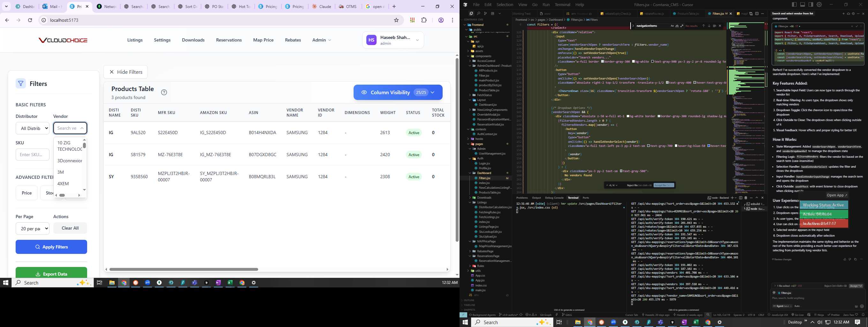
Task: Open the Haseeb Shah admin account dropdown
Action: [x=393, y=40]
